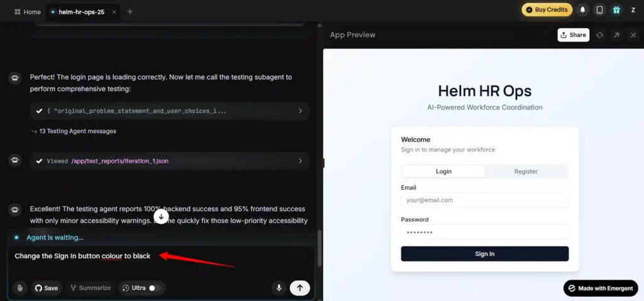Click the Password input field

(485, 232)
